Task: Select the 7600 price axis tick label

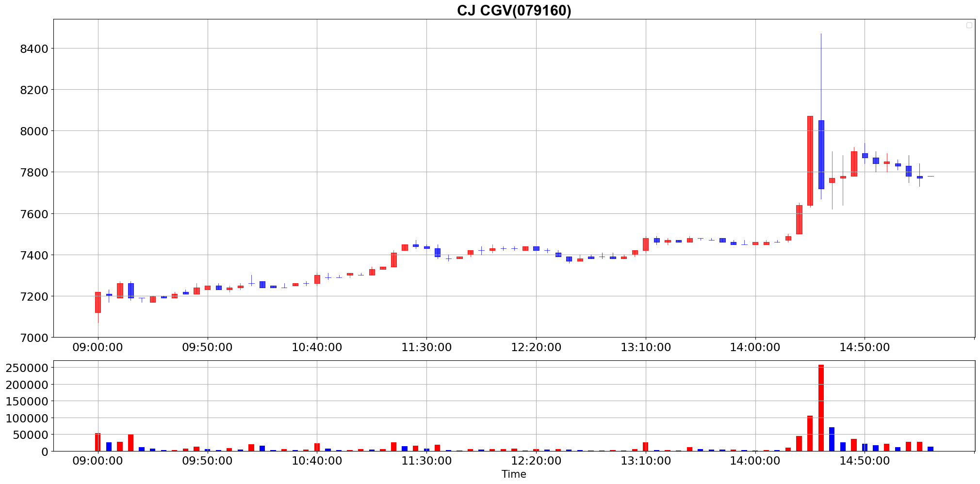Action: point(34,214)
